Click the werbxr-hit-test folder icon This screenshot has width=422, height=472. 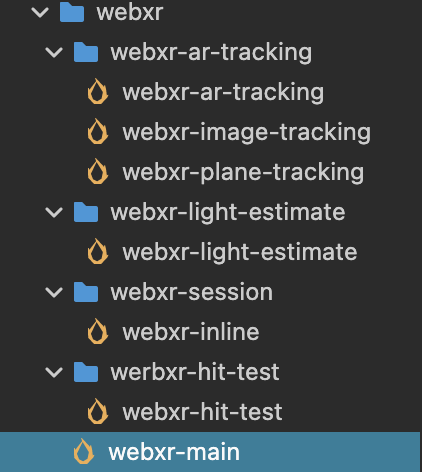(86, 372)
